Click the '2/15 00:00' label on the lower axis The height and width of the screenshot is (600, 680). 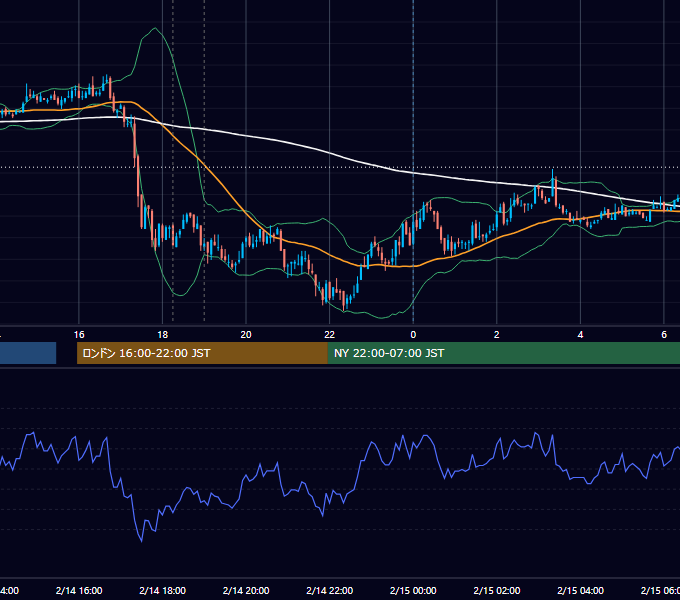point(413,590)
